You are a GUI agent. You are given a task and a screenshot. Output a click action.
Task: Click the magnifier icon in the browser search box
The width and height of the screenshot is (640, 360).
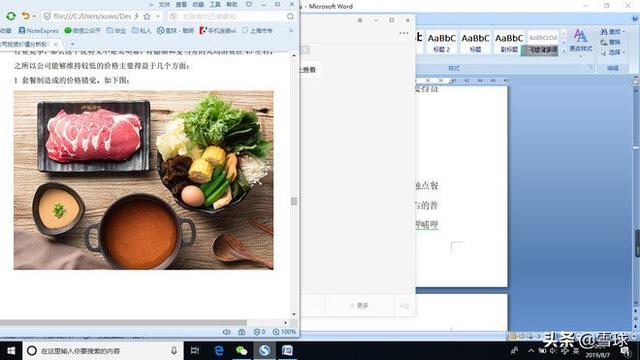(290, 16)
